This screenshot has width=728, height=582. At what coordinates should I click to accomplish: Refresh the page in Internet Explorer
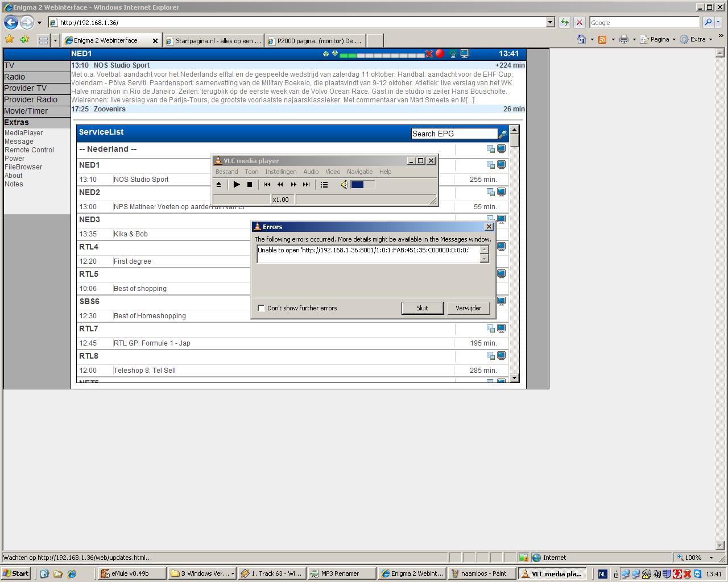[x=564, y=23]
